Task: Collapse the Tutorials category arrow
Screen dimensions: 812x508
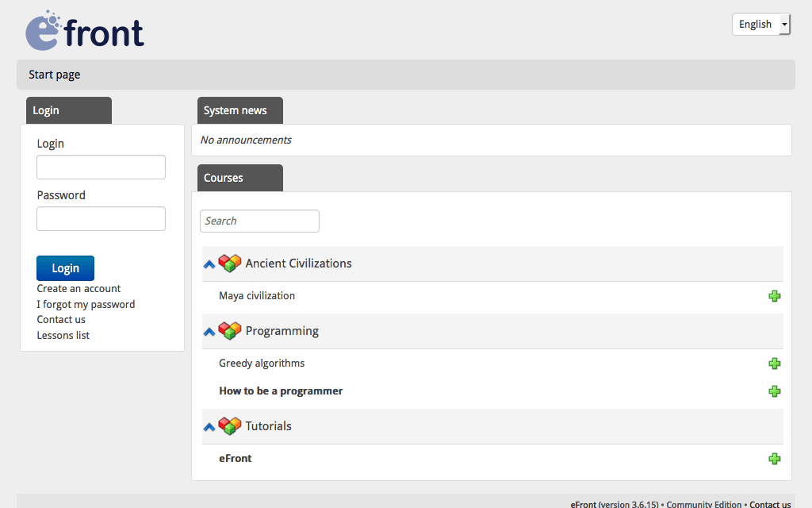Action: pos(209,427)
